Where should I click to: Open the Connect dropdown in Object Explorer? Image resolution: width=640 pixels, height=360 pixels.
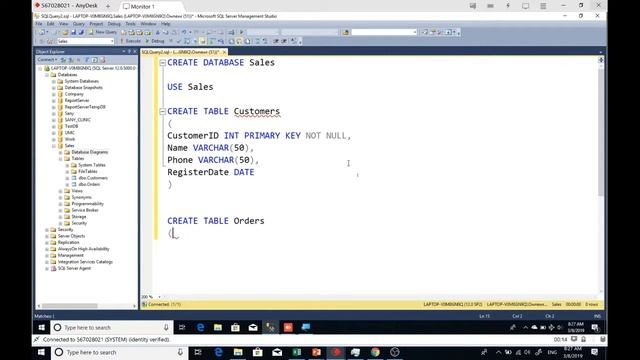tap(47, 60)
